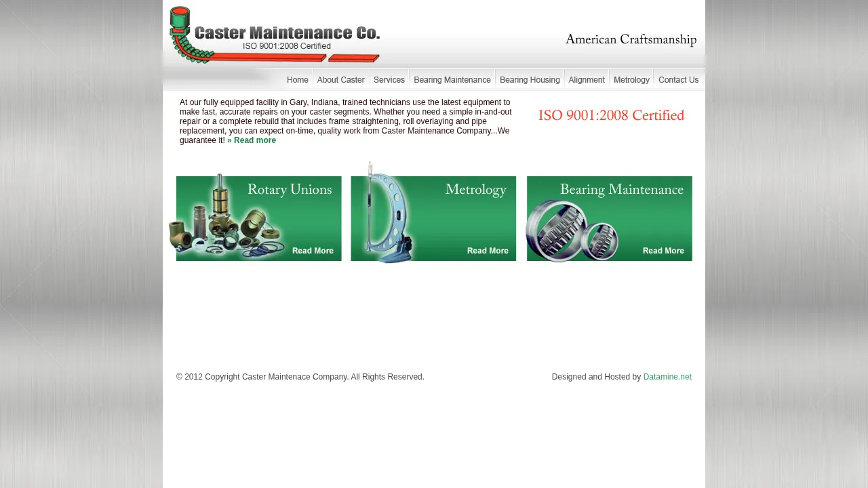
Task: Click the red ISO 9001:2008 Certified heading
Action: [611, 116]
